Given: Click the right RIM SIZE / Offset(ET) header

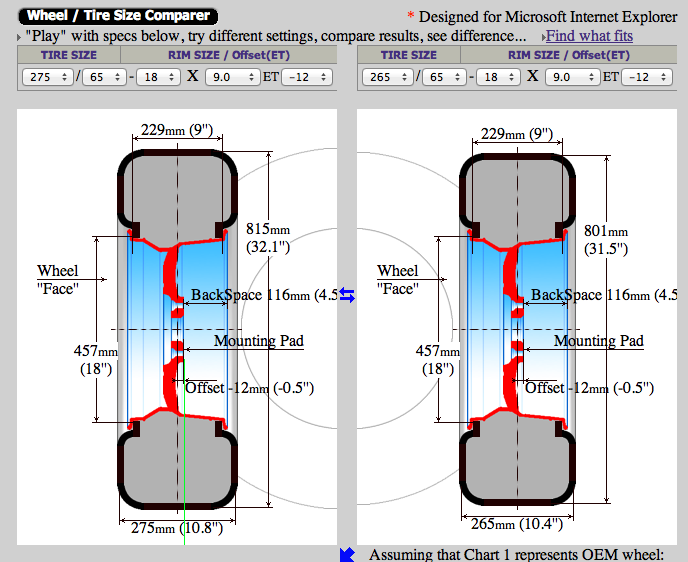Looking at the screenshot, I should pyautogui.click(x=569, y=55).
